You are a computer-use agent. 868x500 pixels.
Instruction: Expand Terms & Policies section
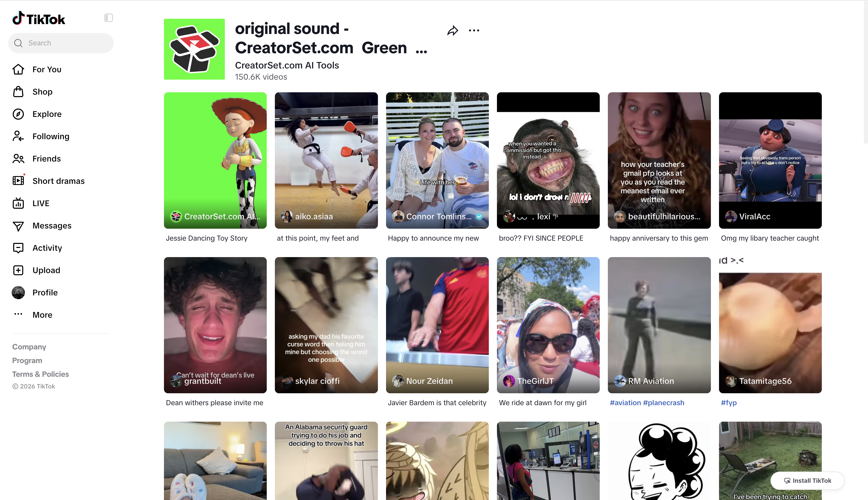[x=41, y=374]
